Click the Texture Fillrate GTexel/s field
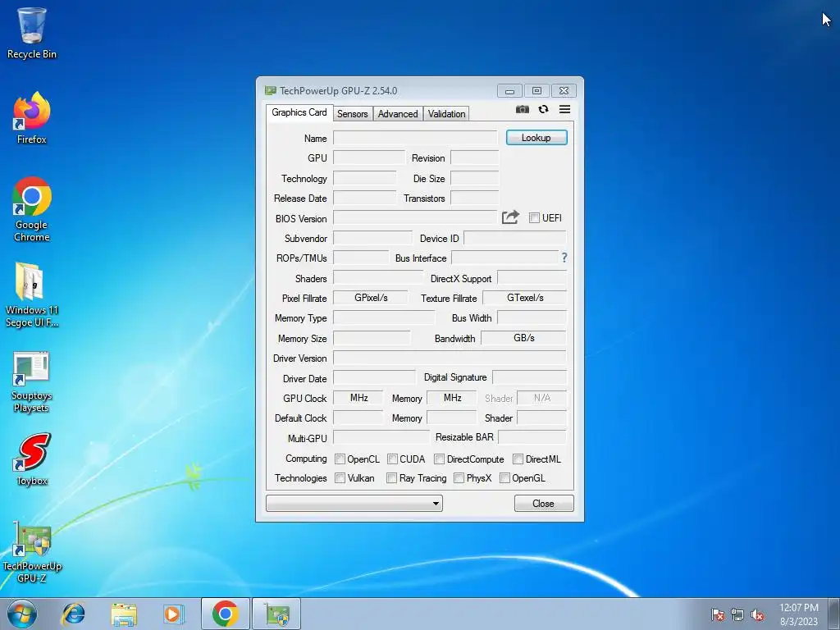 524,297
